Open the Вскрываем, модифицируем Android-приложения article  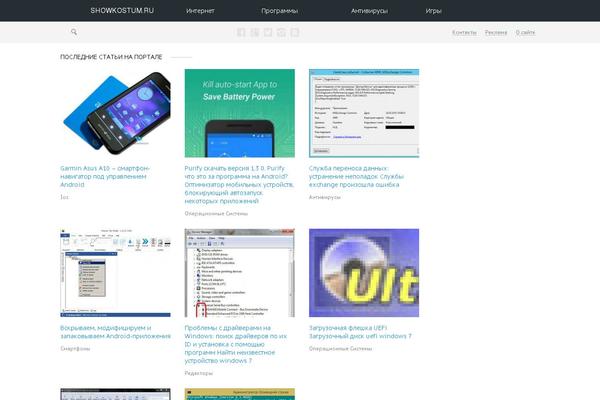[116, 332]
